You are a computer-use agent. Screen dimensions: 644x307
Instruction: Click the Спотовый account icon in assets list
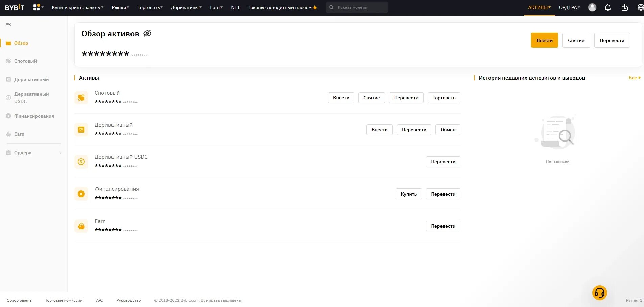81,98
